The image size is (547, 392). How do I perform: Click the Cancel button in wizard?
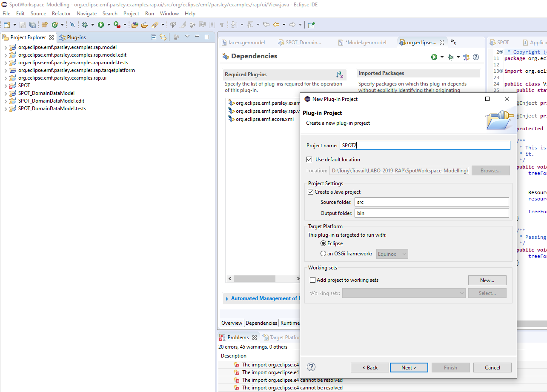[493, 368]
